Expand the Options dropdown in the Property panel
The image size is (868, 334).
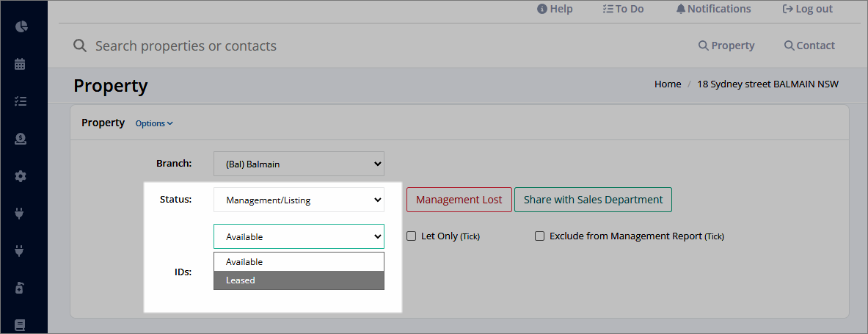coord(154,123)
